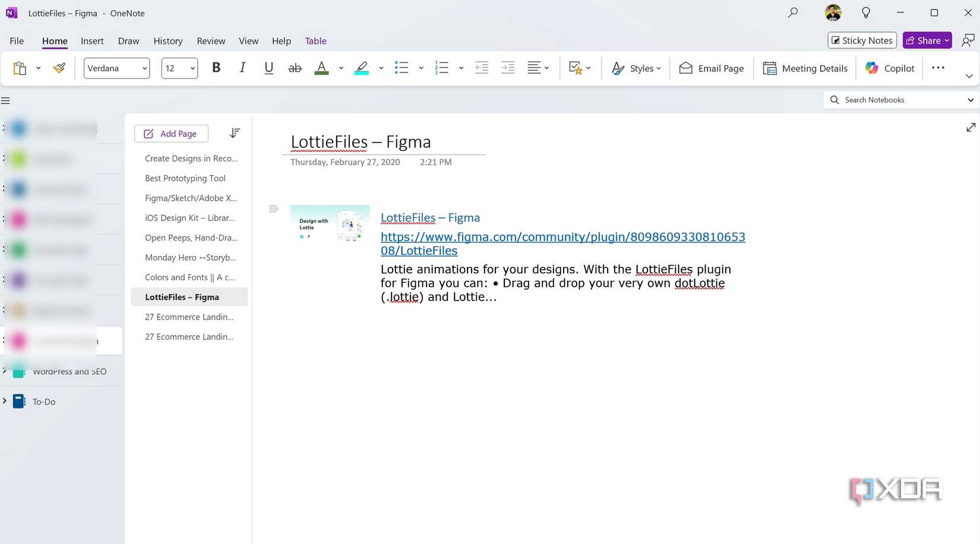Click the feedback person icon
This screenshot has height=544, width=980.
(x=968, y=40)
